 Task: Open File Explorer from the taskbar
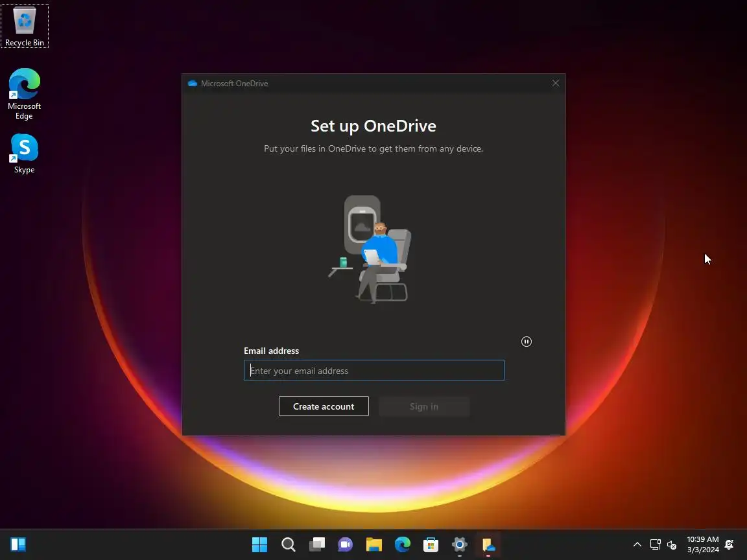(x=374, y=544)
